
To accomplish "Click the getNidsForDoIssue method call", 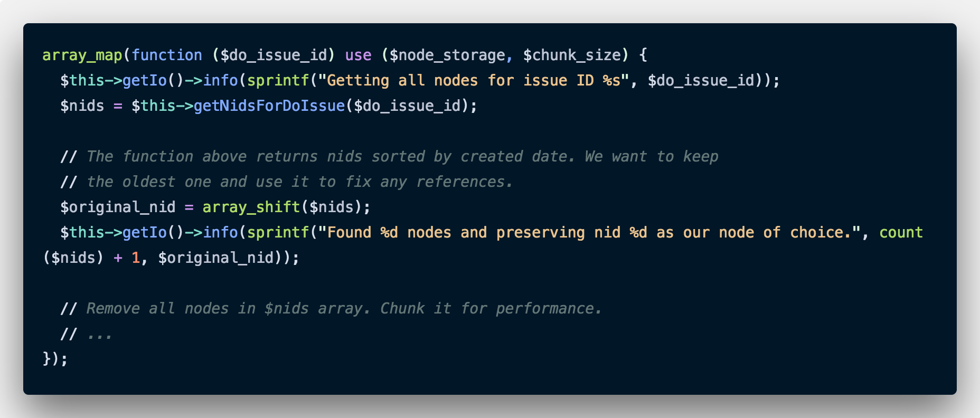I will coord(269,106).
